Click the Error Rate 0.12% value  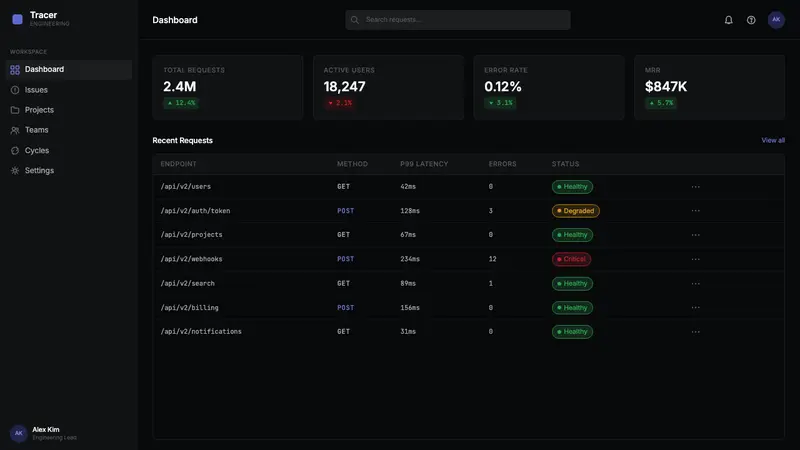coord(503,87)
